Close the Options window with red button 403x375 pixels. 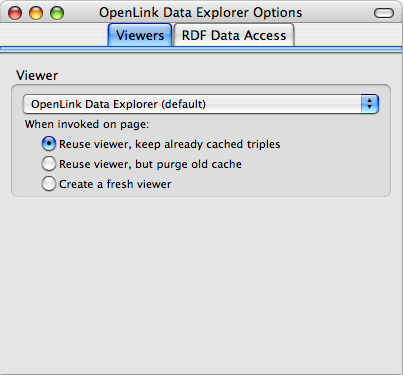(x=15, y=13)
